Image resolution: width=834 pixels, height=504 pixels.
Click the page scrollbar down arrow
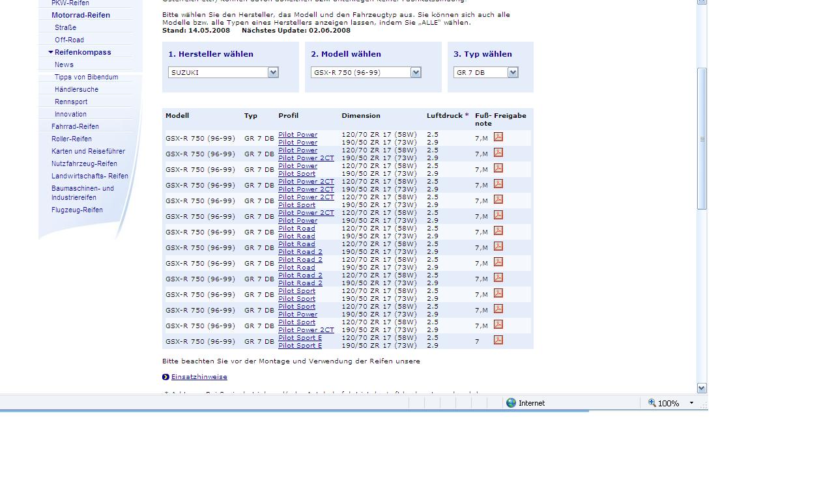(x=702, y=388)
